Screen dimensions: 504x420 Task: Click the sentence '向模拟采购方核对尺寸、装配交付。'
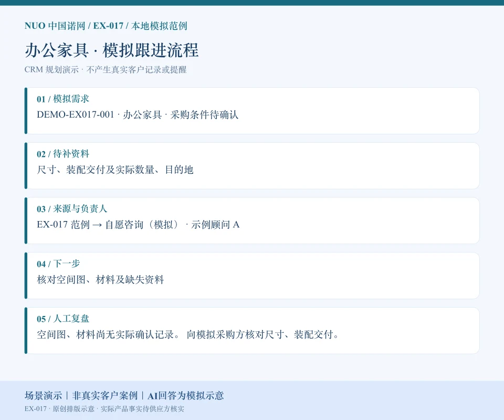[262, 334]
